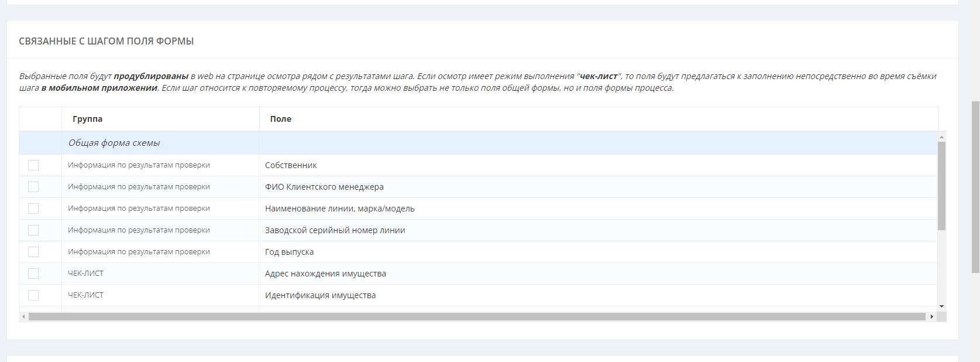
Task: Select checkbox for Заводской серийный номер линии
Action: [x=33, y=230]
